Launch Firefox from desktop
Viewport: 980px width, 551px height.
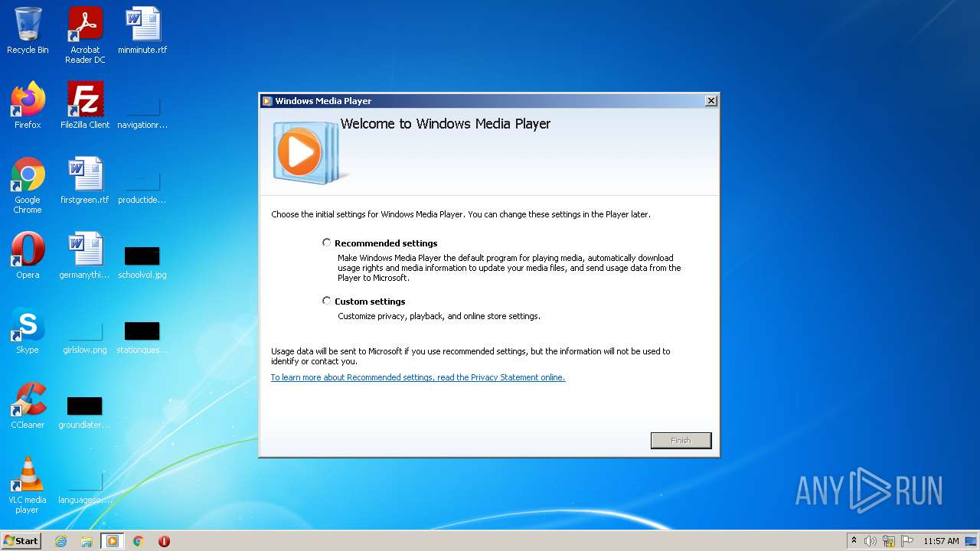point(28,105)
